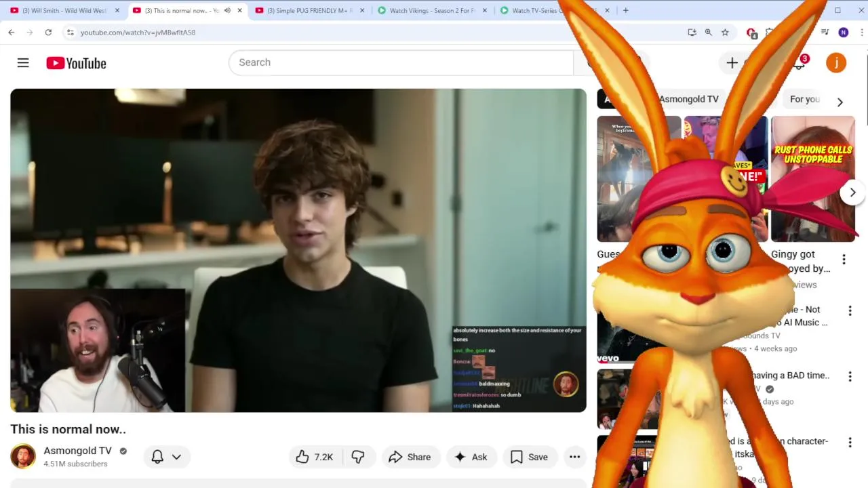Advance the Shorts shelf with next arrow
Image resolution: width=868 pixels, height=488 pixels.
click(852, 192)
